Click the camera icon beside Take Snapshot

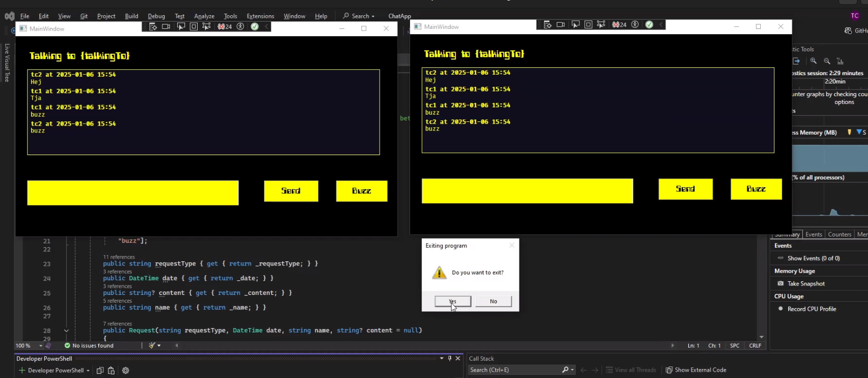tap(780, 283)
